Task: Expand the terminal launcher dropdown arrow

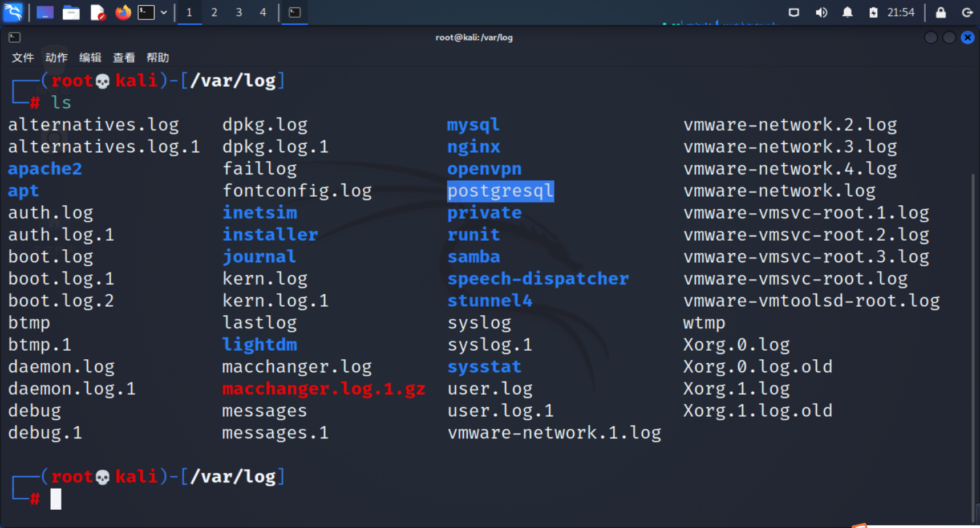Action: (x=164, y=12)
